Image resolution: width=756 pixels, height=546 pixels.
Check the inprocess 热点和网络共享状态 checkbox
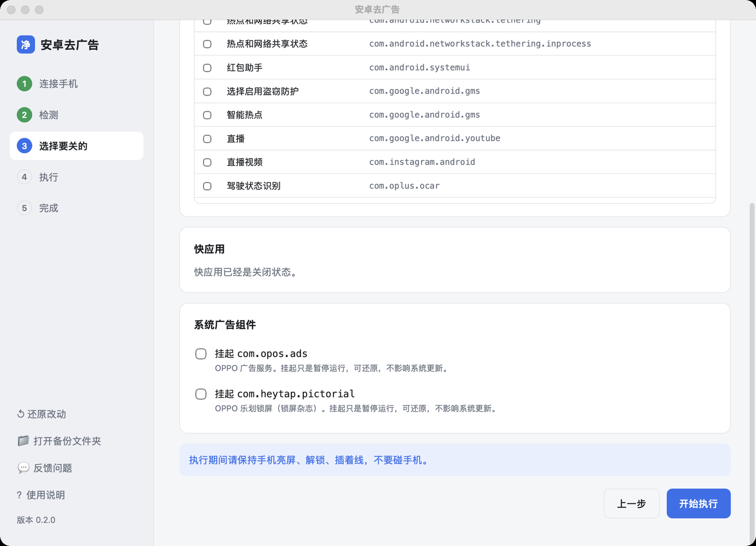click(207, 44)
